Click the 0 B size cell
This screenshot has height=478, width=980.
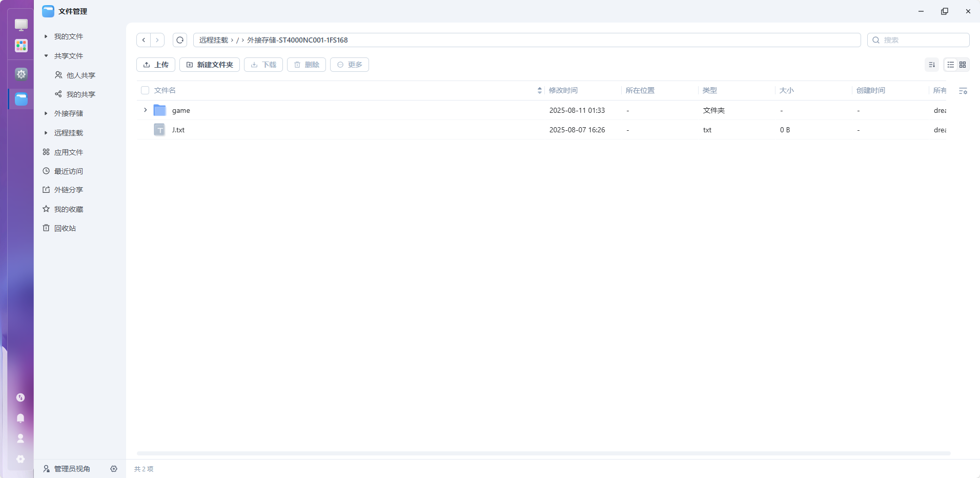(785, 130)
